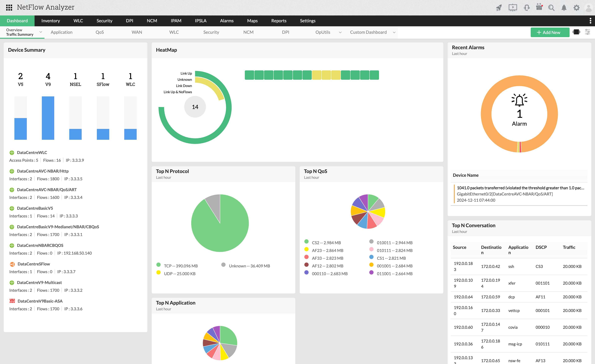Expand the Overview Traffic Summary dropdown
The image size is (595, 364).
click(x=41, y=32)
